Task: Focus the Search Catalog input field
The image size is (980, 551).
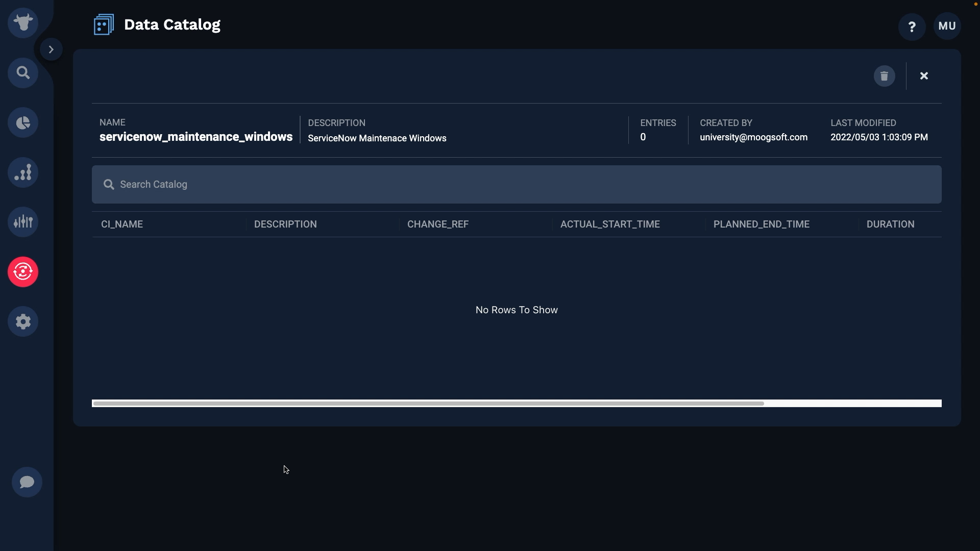Action: click(517, 184)
